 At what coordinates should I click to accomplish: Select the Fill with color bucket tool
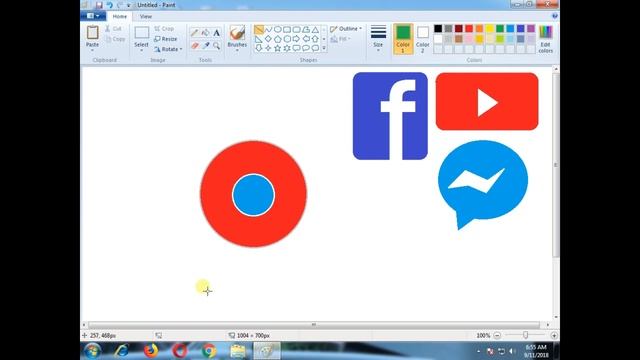click(x=206, y=33)
